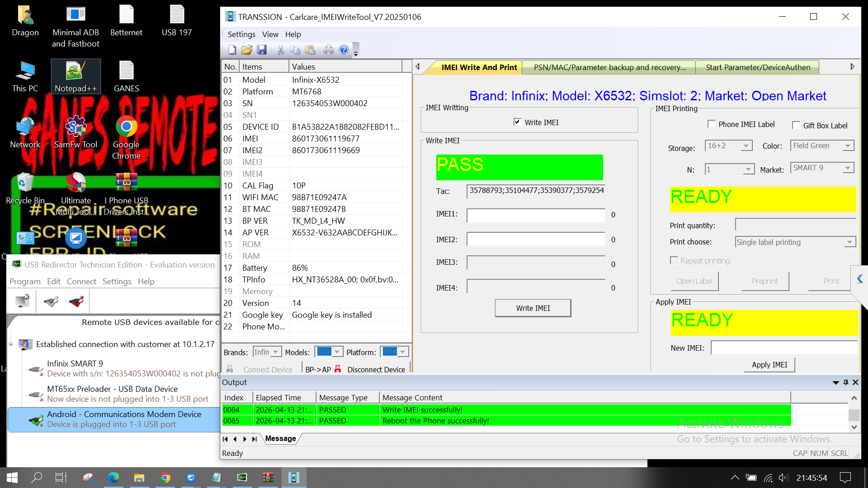
Task: Open the Settings menu in the IMEI tool
Action: (x=241, y=34)
